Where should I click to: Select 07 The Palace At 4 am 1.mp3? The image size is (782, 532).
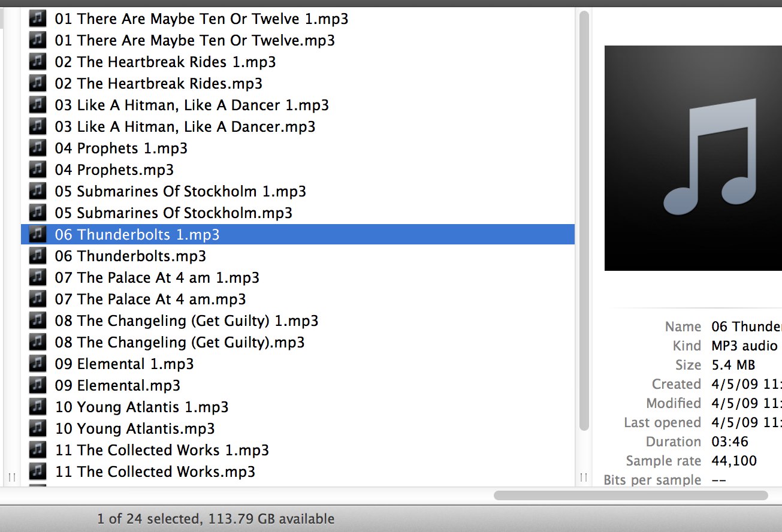click(x=157, y=278)
